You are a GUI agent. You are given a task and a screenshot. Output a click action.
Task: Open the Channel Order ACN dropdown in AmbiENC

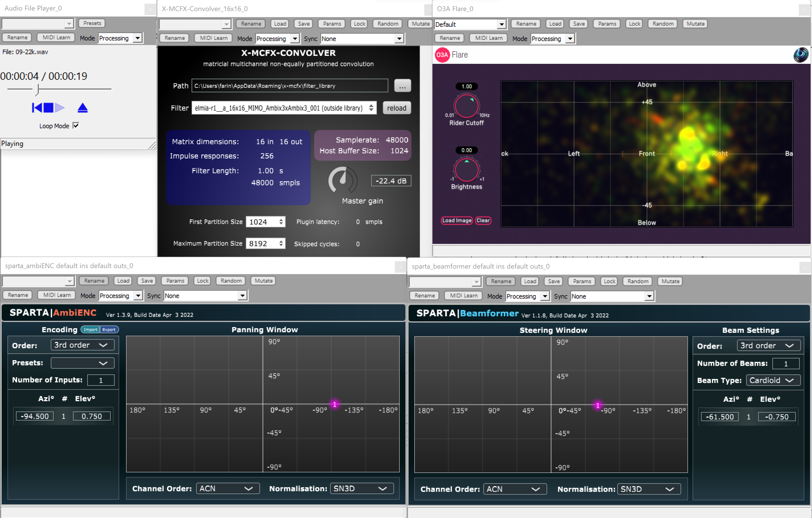(228, 489)
